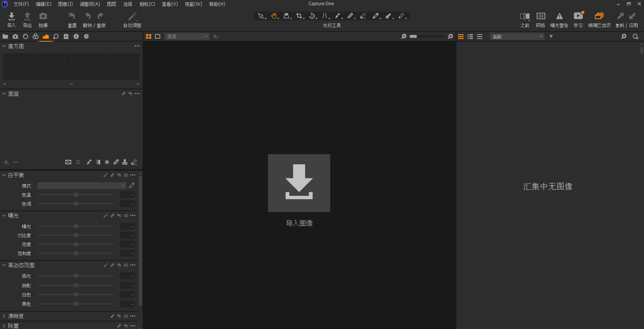Open the 名称 sort dropdown in browser
Viewport: 644px width, 329px height.
coord(517,36)
